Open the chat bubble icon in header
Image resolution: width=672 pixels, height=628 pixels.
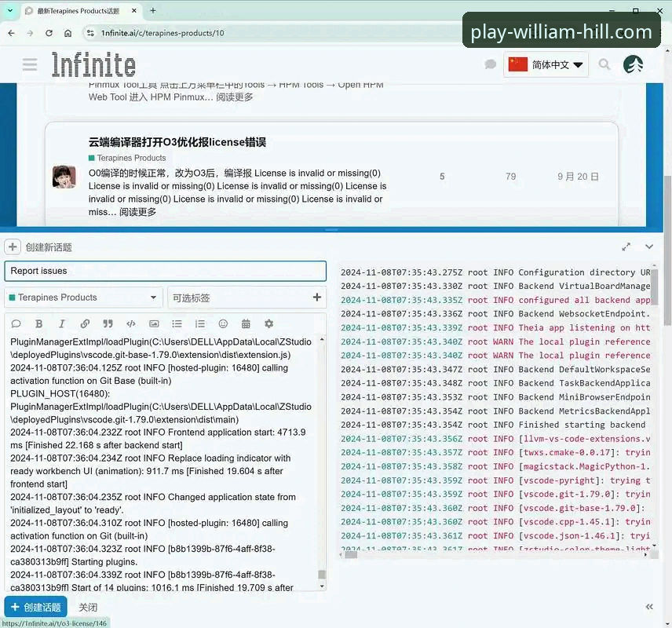pos(490,64)
